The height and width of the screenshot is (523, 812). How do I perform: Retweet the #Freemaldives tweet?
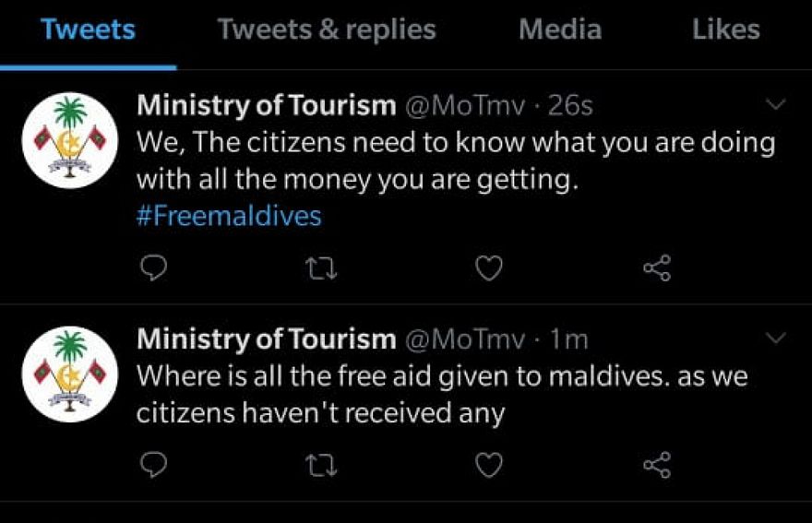pyautogui.click(x=320, y=268)
